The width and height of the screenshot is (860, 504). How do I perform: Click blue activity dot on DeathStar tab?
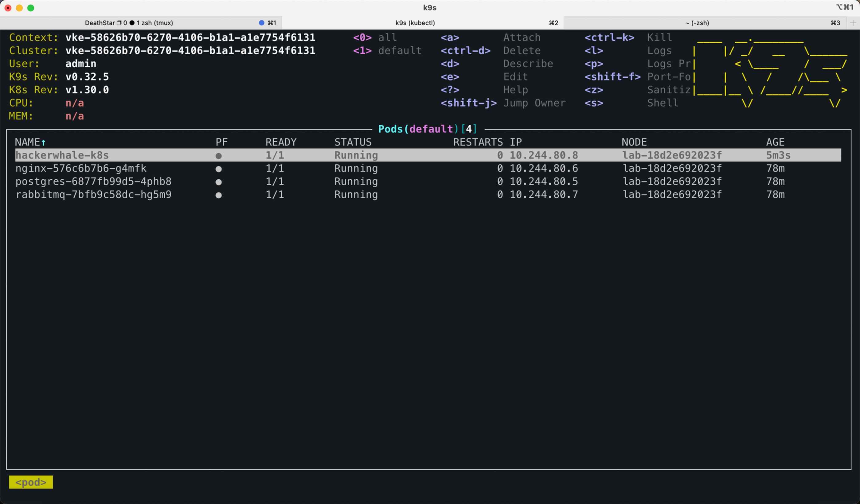click(x=261, y=23)
